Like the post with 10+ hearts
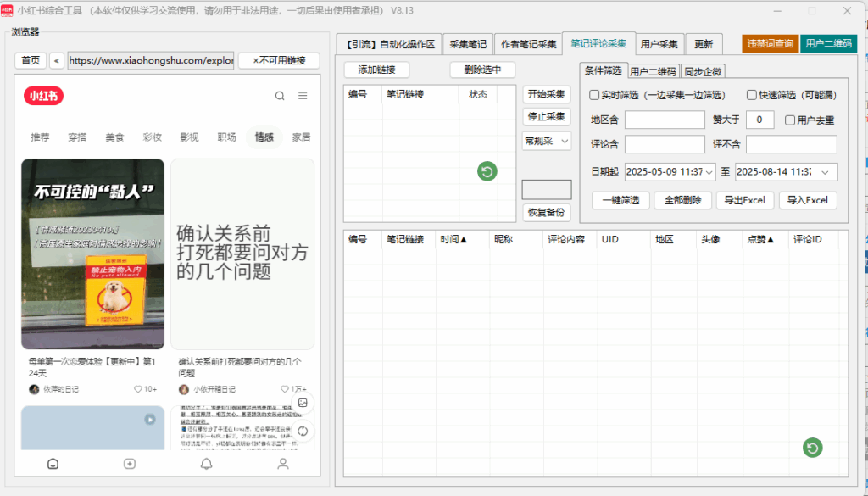This screenshot has width=868, height=496. point(138,389)
